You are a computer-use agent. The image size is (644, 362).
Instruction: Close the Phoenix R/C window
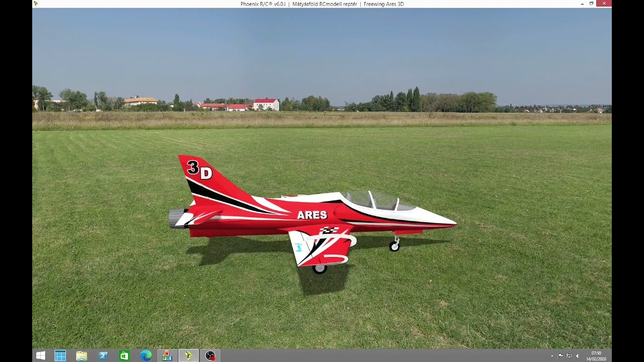[x=604, y=4]
